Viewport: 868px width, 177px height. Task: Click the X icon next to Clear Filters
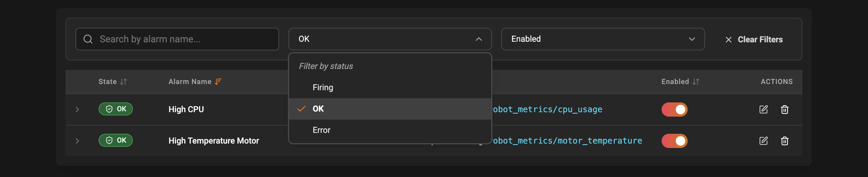click(x=729, y=39)
